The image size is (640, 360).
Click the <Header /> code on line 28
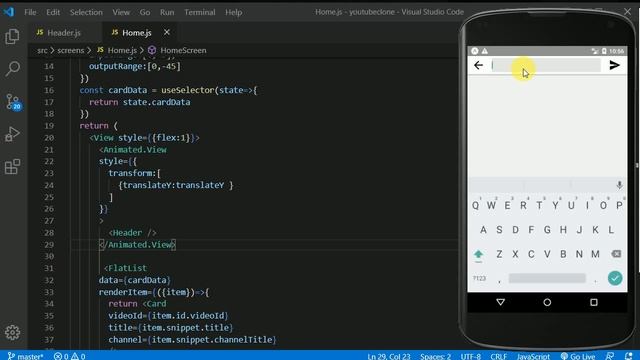pos(132,233)
